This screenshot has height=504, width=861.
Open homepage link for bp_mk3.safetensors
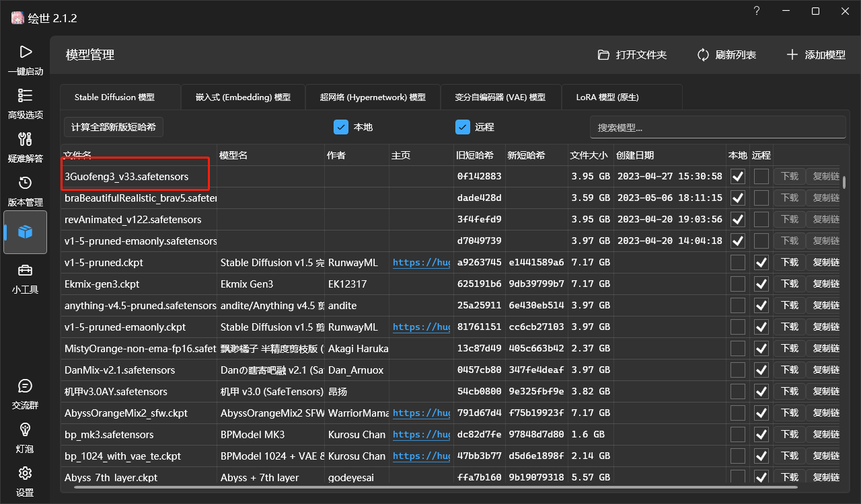[421, 434]
